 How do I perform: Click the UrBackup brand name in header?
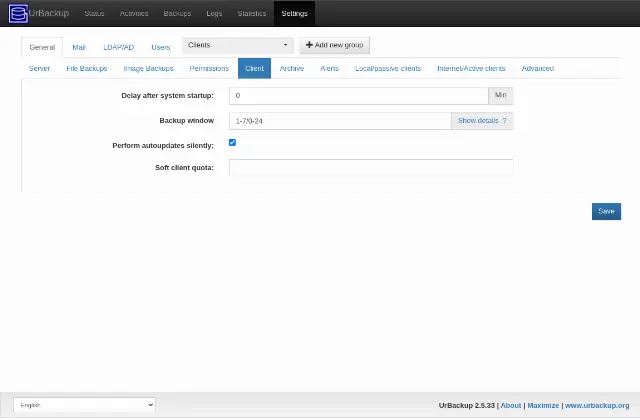tap(49, 13)
